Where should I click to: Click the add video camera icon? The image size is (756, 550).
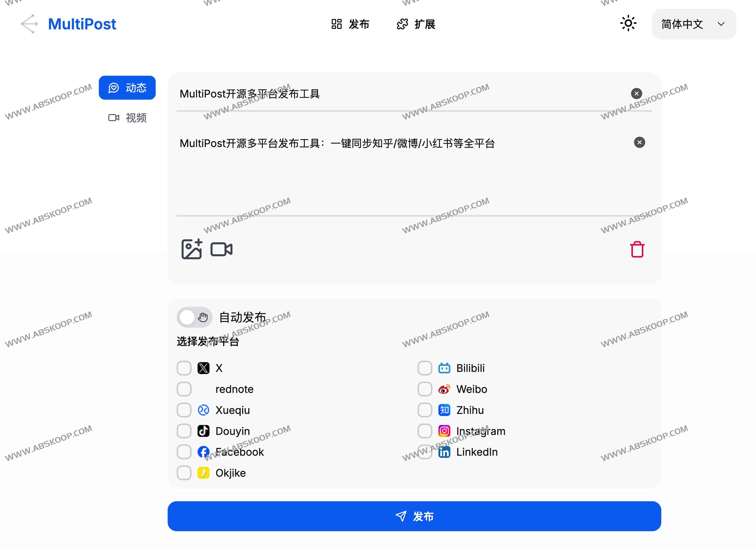click(221, 249)
